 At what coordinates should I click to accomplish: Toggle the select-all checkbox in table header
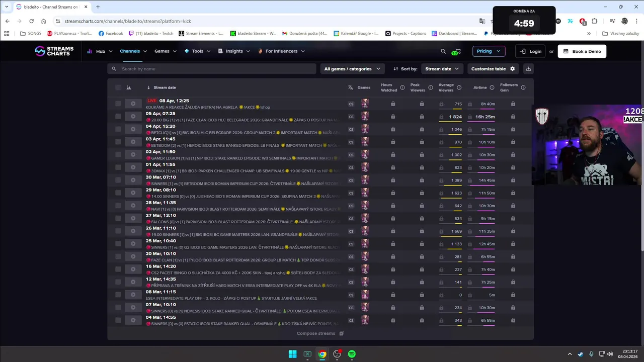(x=118, y=87)
